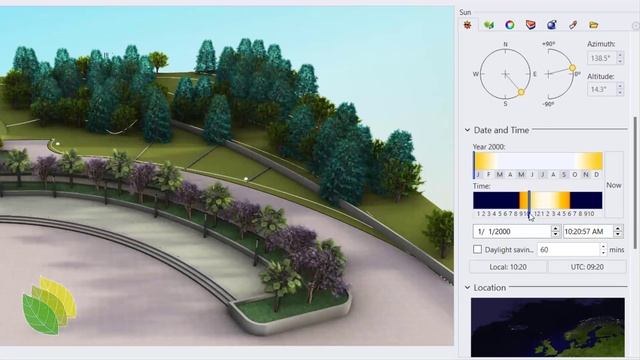The width and height of the screenshot is (640, 360).
Task: Click the 'F' February month label
Action: (x=489, y=175)
